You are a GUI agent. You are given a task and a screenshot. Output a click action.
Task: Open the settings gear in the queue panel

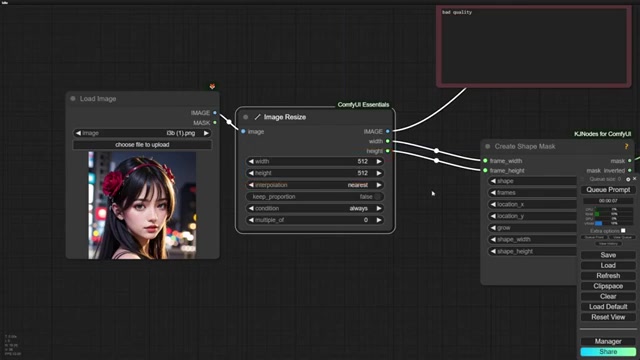pyautogui.click(x=628, y=179)
